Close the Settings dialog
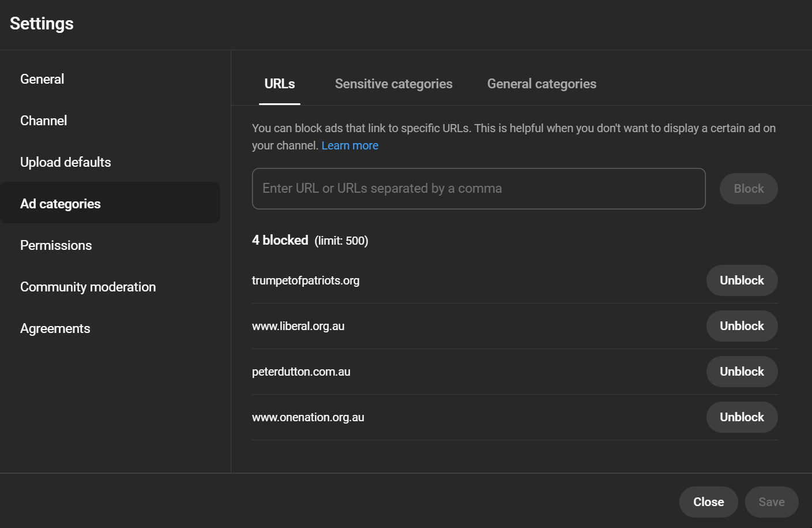The width and height of the screenshot is (812, 528). 708,502
